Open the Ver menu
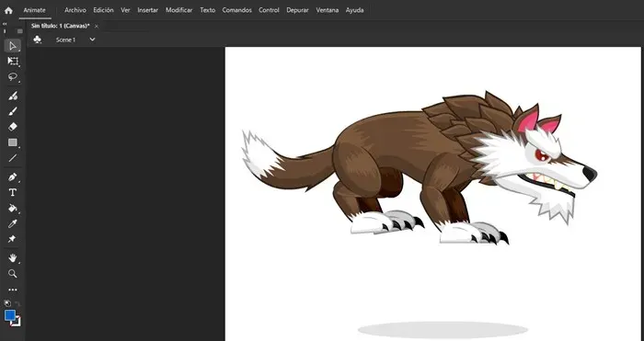644x341 pixels. point(125,10)
